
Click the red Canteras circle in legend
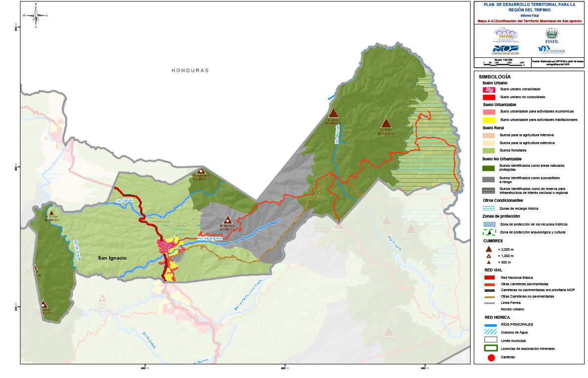[x=491, y=357]
